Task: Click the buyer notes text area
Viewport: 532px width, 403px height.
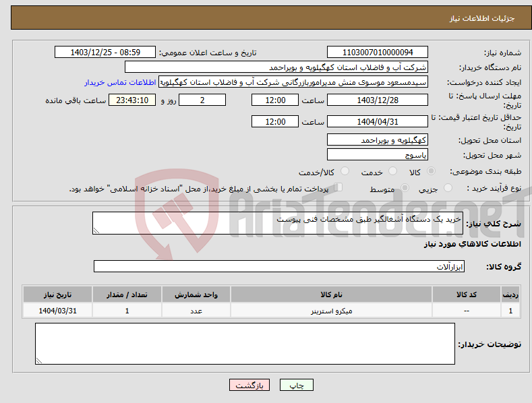Action: pyautogui.click(x=245, y=344)
